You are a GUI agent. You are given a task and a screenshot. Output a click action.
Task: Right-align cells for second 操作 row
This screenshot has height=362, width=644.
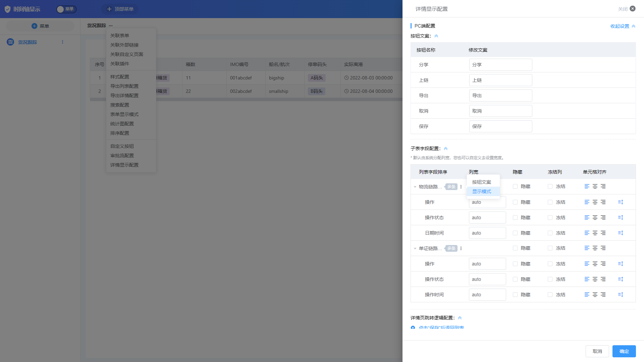603,264
